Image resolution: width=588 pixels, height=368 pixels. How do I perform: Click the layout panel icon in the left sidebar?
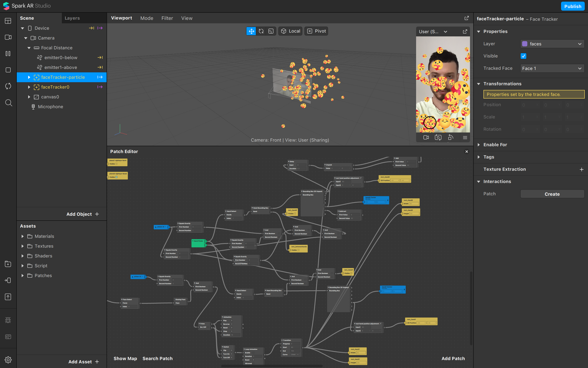click(x=8, y=21)
